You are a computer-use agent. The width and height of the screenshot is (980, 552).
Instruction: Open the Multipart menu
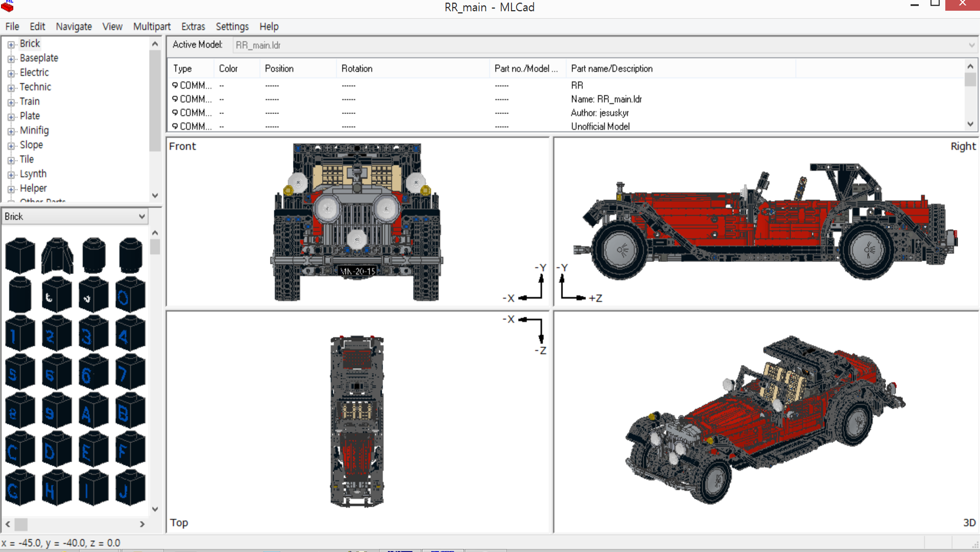coord(152,27)
